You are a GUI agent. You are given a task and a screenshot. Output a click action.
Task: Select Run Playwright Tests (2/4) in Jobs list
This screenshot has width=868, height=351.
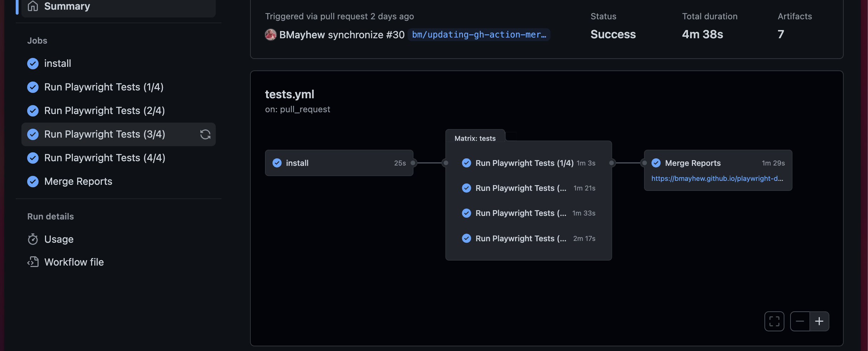coord(104,111)
